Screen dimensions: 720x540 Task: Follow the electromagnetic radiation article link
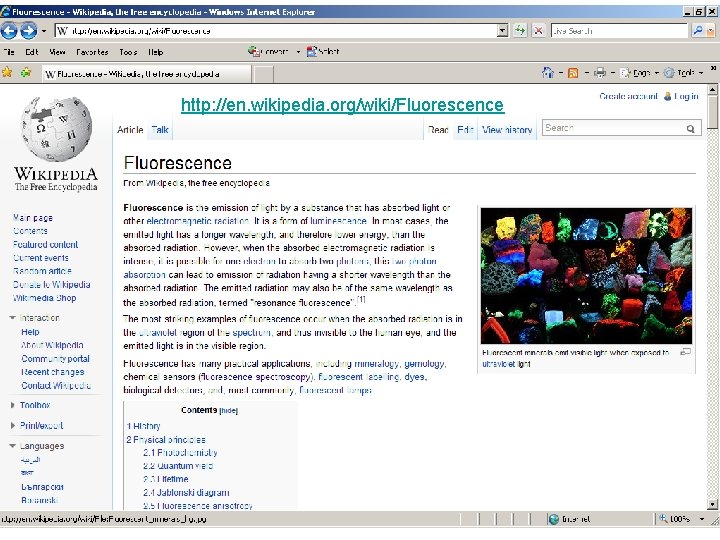(x=198, y=221)
